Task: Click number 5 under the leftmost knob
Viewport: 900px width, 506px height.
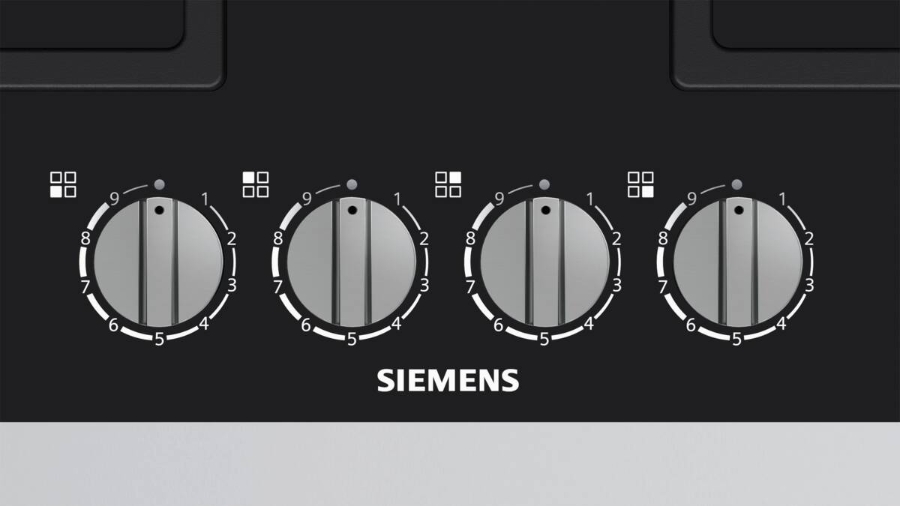Action: 159,340
